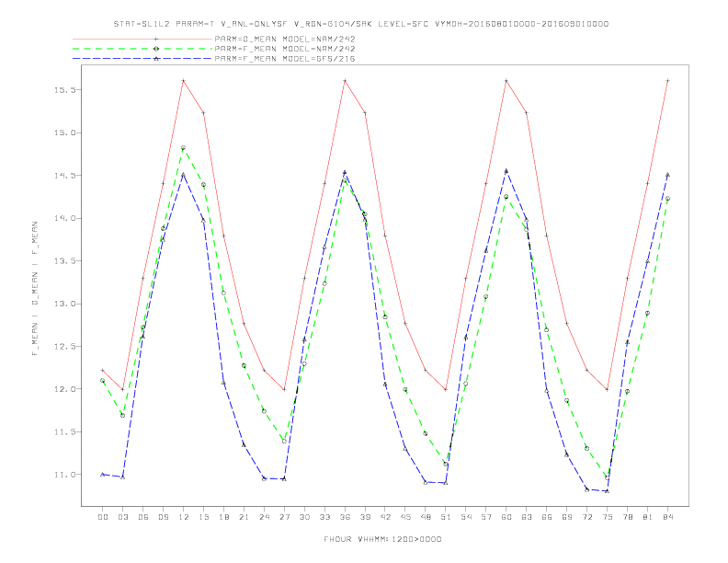Click red line peak marker at hour 12
The width and height of the screenshot is (728, 563).
pos(184,81)
